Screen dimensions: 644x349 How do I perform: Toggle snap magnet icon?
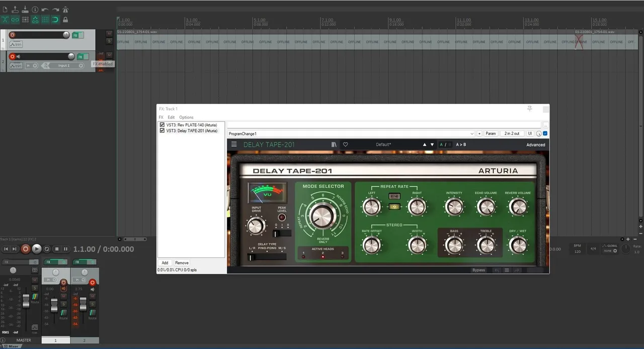[x=55, y=20]
